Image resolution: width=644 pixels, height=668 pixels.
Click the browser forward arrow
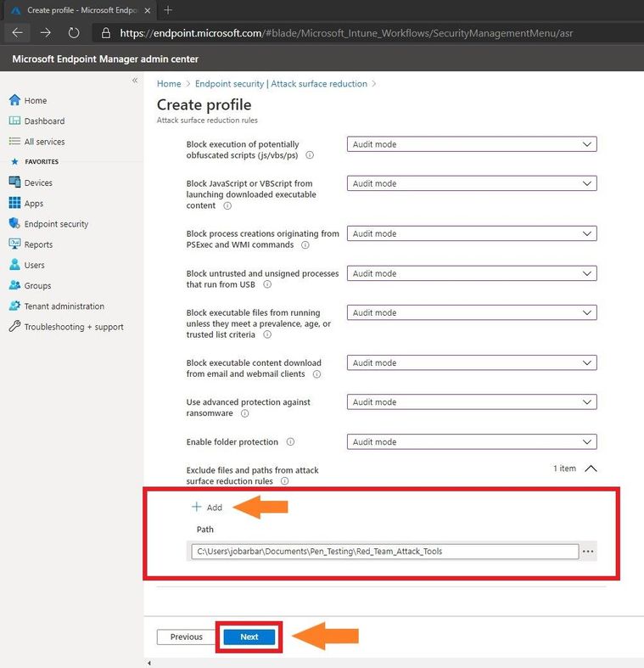pos(46,33)
